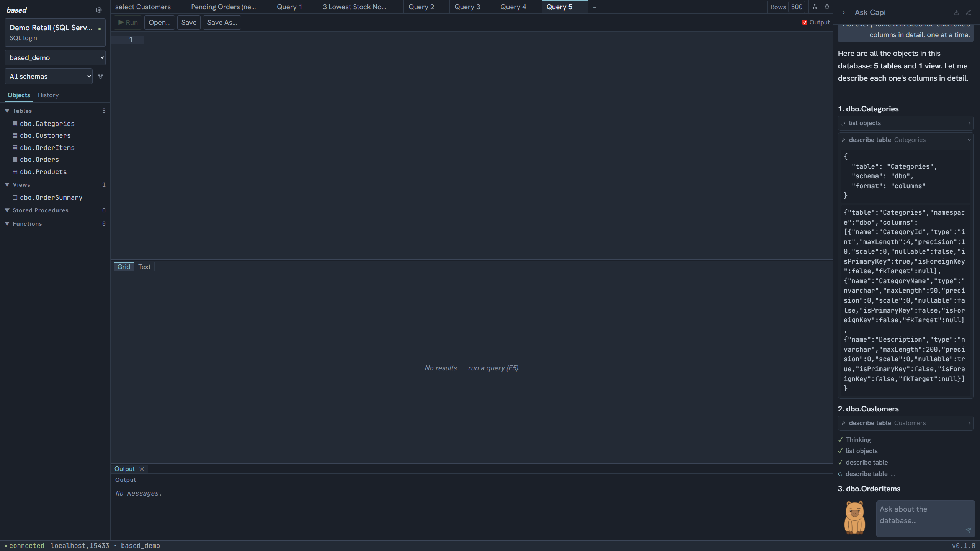Start a new Capi chat with pencil icon
Viewport: 980px width, 551px height.
coord(969,12)
